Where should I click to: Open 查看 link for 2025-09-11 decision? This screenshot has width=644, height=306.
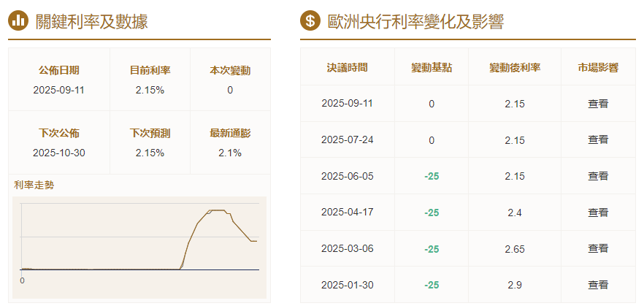point(597,104)
